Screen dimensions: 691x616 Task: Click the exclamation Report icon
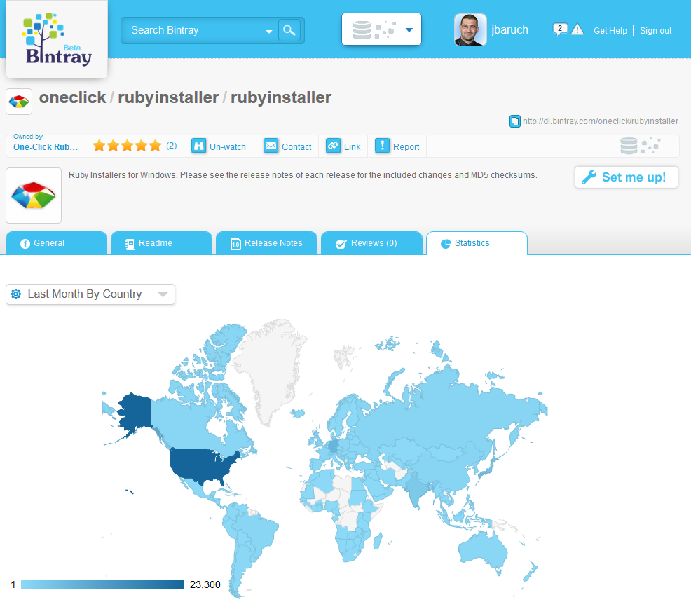[x=382, y=146]
